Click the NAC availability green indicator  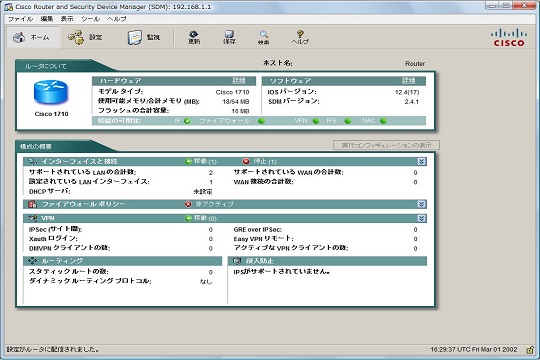point(383,121)
